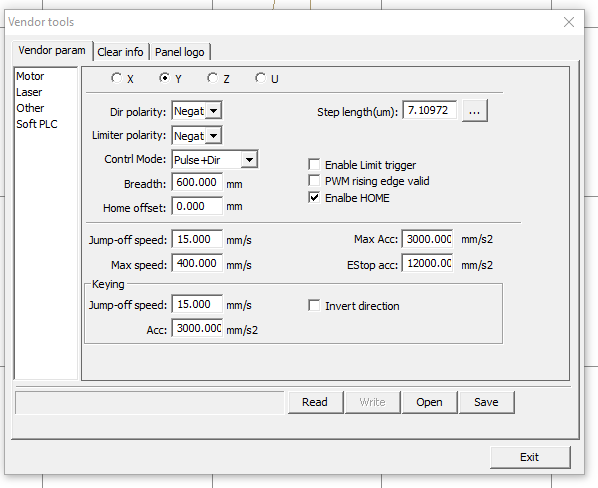Select the X axis radio button
Image resolution: width=598 pixels, height=488 pixels.
[x=116, y=78]
